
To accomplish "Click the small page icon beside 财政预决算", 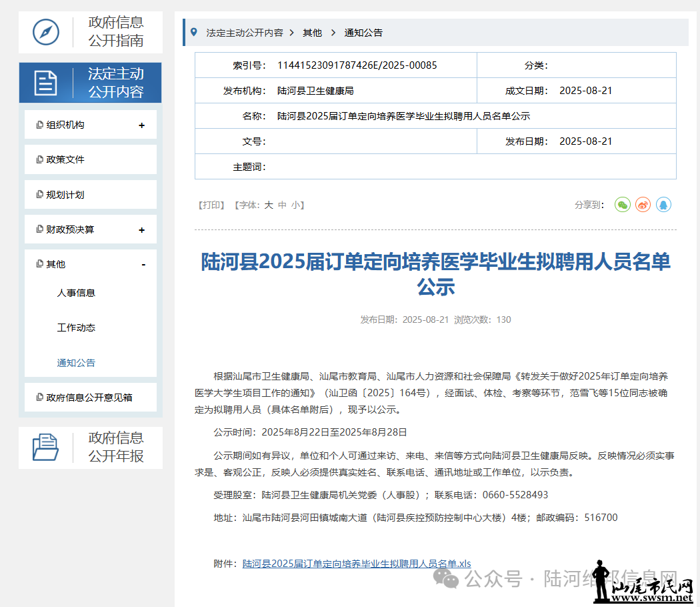I will (40, 229).
